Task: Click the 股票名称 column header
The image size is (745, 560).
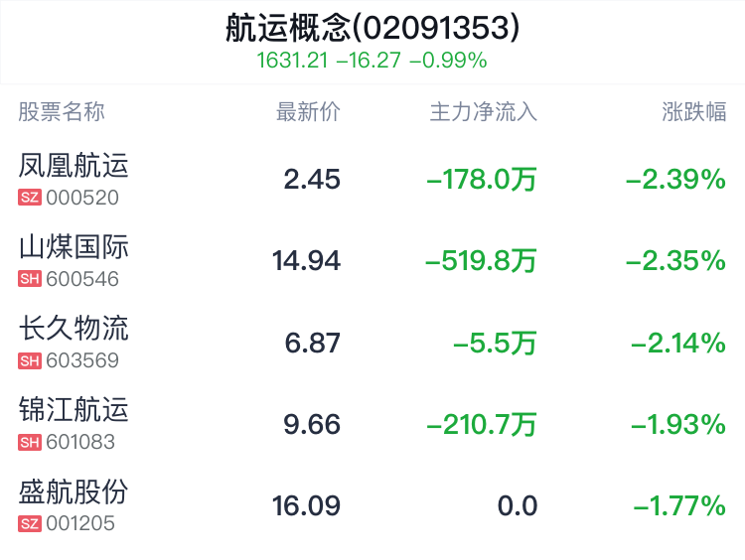Action: [x=62, y=112]
